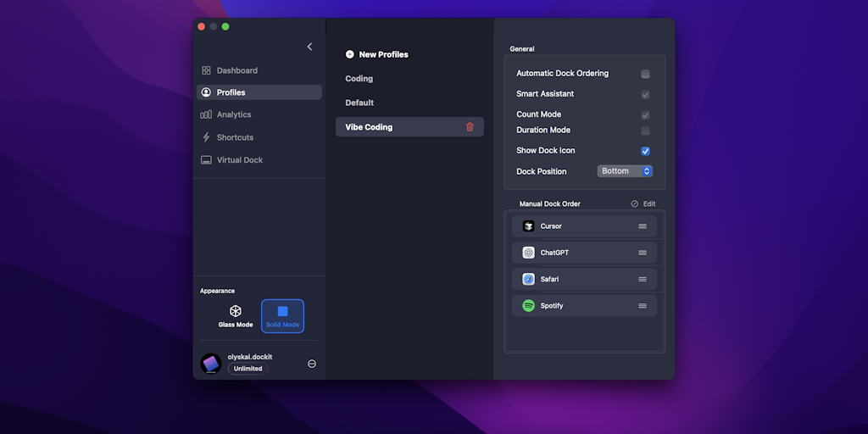Create a profile via New Profiles
This screenshot has width=868, height=434.
[x=377, y=54]
